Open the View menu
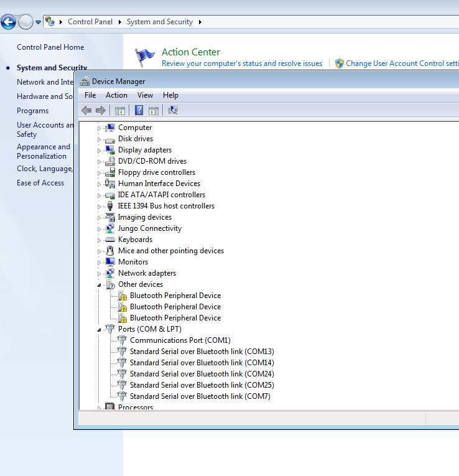Screen dimensions: 459x476 pos(145,95)
